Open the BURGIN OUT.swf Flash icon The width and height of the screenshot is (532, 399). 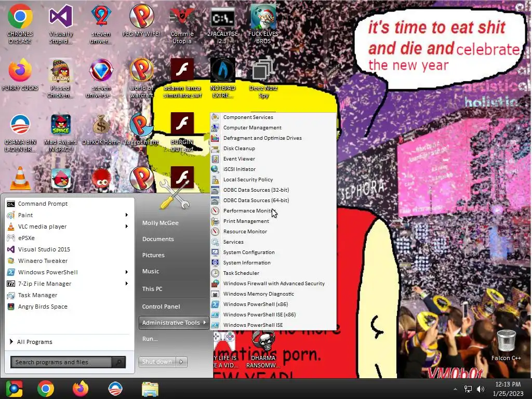182,125
